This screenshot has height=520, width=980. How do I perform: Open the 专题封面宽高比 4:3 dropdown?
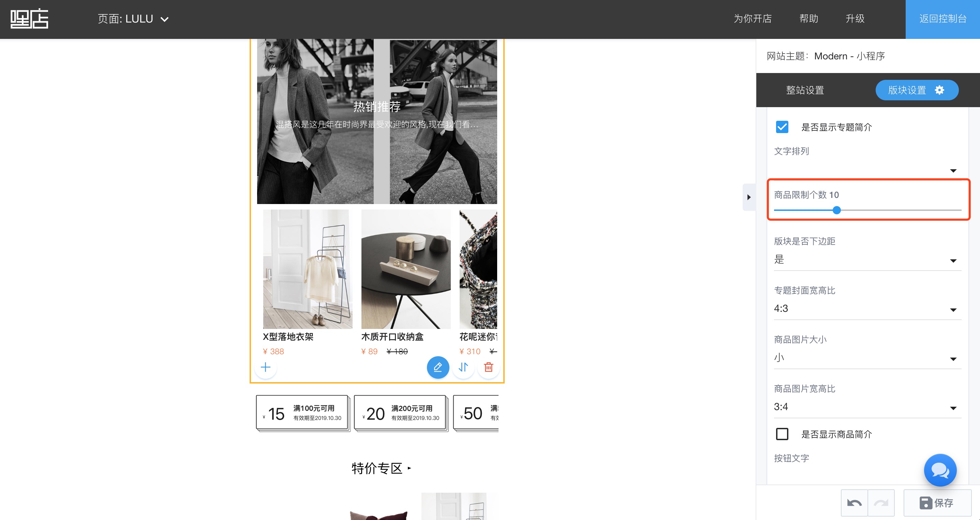pos(867,309)
